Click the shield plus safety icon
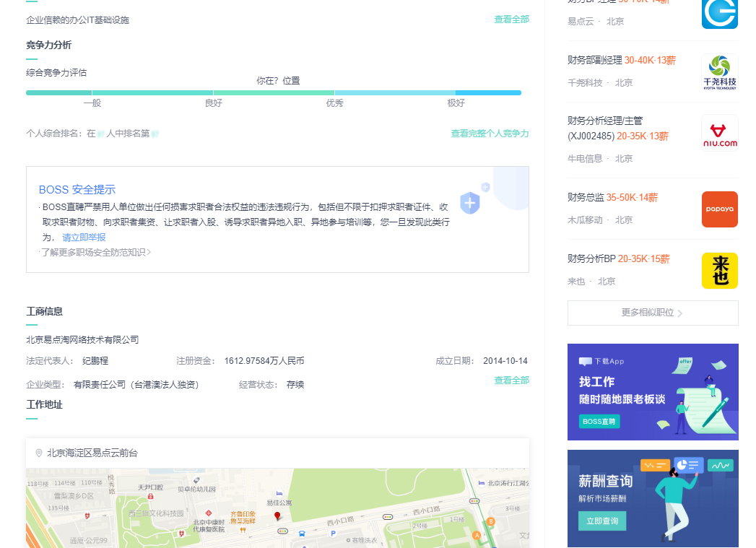Image resolution: width=756 pixels, height=548 pixels. (469, 204)
